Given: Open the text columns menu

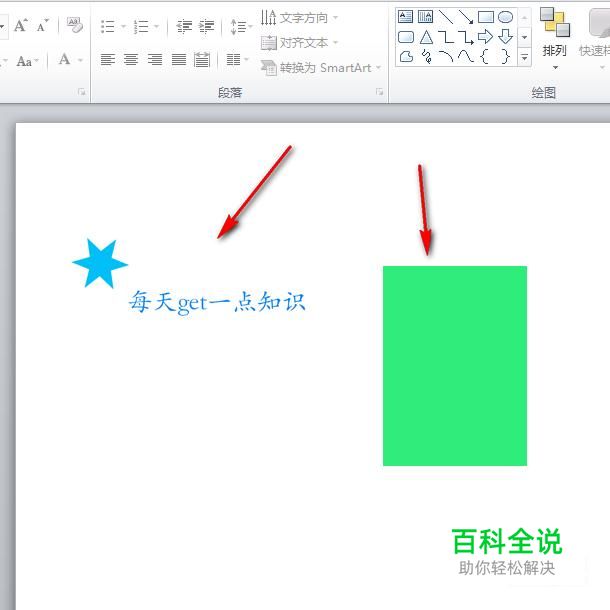Looking at the screenshot, I should [x=237, y=60].
